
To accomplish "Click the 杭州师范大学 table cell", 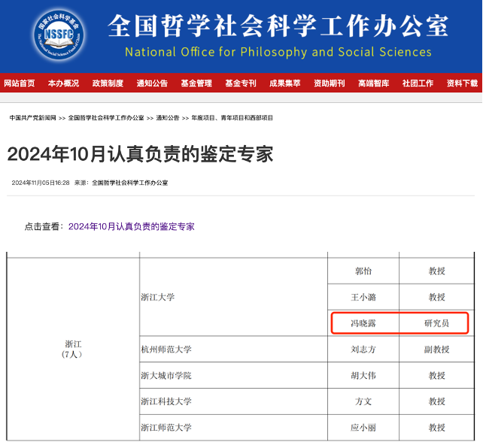I will [166, 350].
